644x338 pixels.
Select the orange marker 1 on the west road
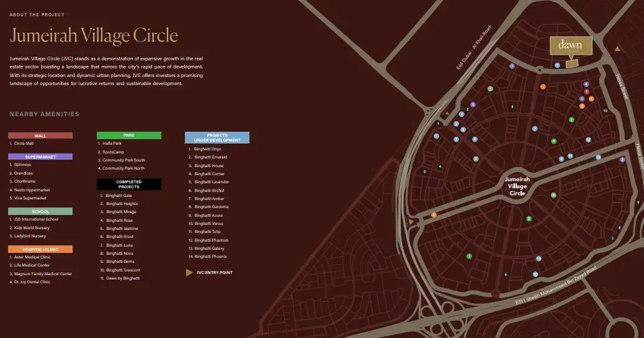(x=434, y=214)
